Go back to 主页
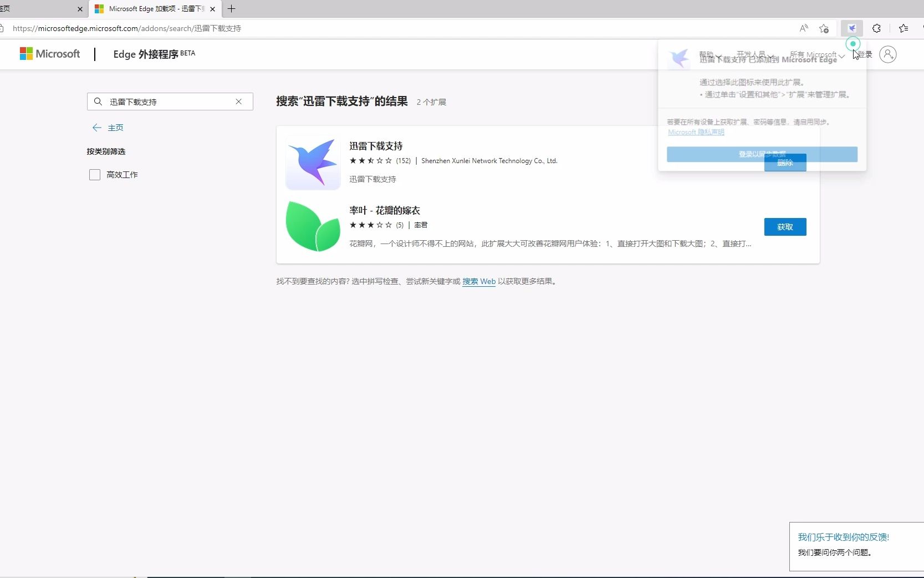Viewport: 924px width, 578px height. [x=108, y=128]
